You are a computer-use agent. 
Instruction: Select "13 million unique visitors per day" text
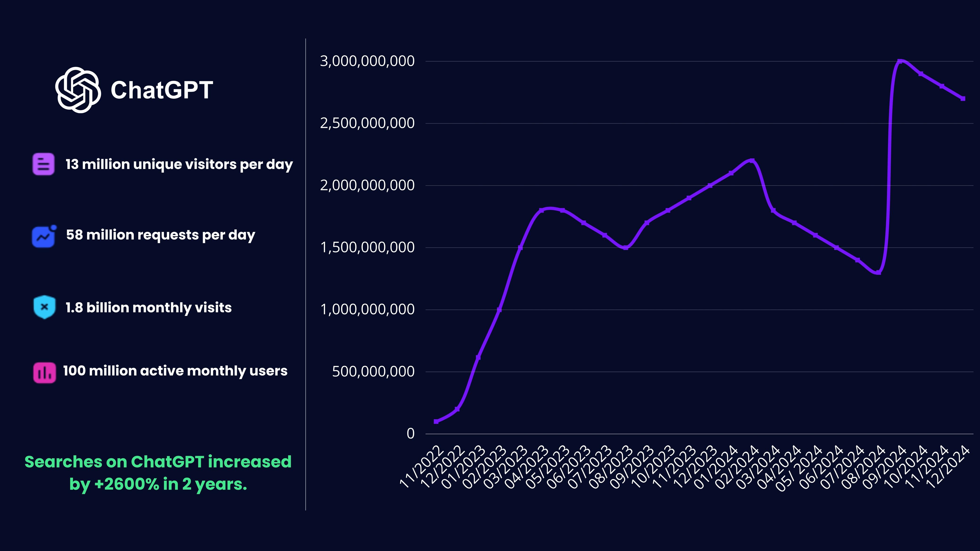click(x=179, y=165)
